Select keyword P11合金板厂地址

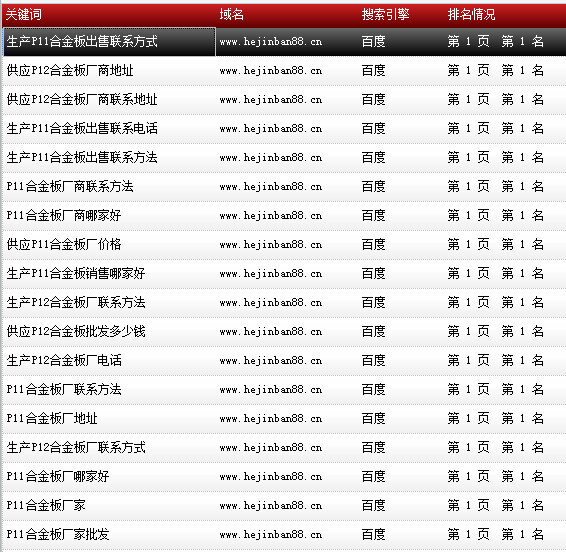tap(52, 418)
